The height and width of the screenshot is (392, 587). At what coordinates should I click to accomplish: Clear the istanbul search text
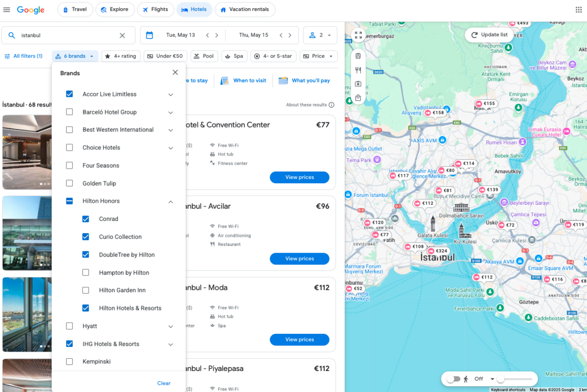(x=122, y=35)
